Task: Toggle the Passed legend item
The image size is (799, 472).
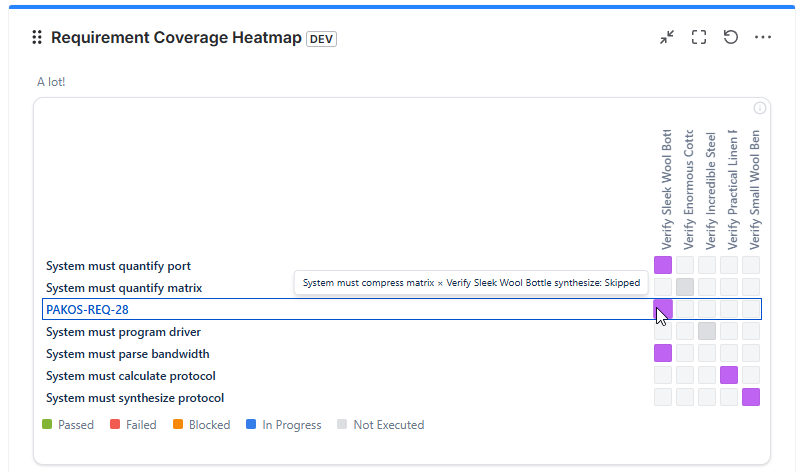Action: pos(68,425)
